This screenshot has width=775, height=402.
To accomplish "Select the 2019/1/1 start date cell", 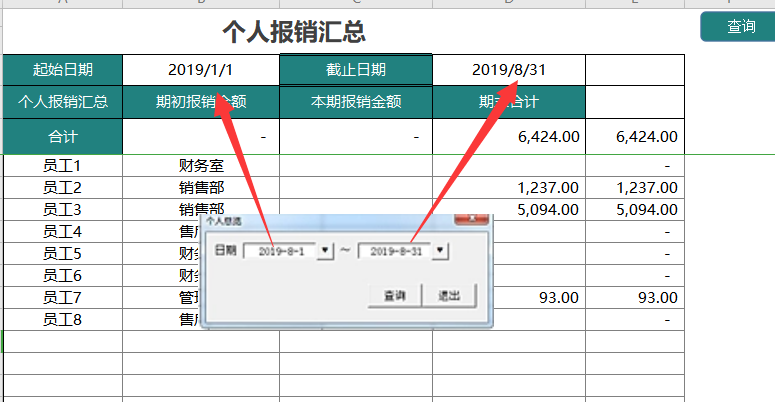I will pos(201,70).
